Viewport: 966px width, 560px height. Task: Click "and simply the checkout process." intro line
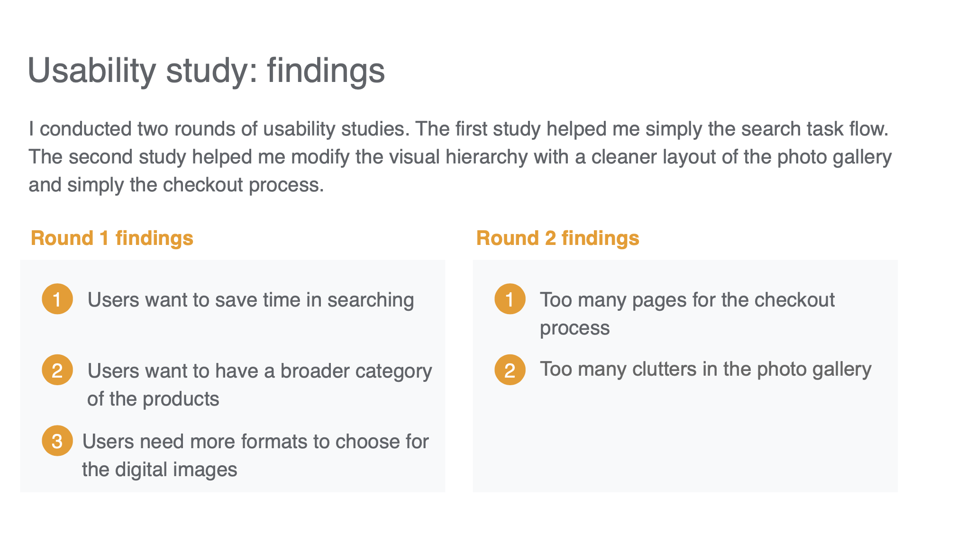tap(176, 185)
